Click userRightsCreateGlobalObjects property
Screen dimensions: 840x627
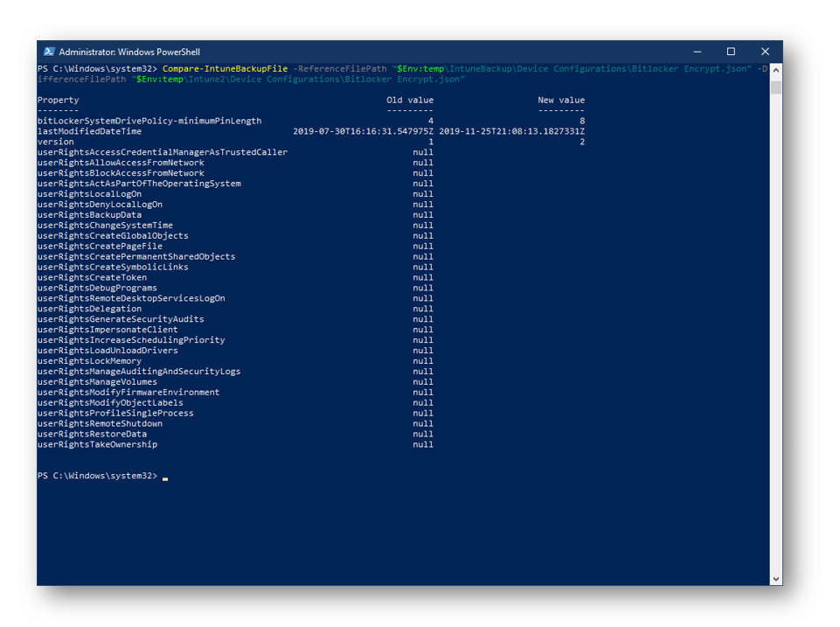pyautogui.click(x=113, y=236)
